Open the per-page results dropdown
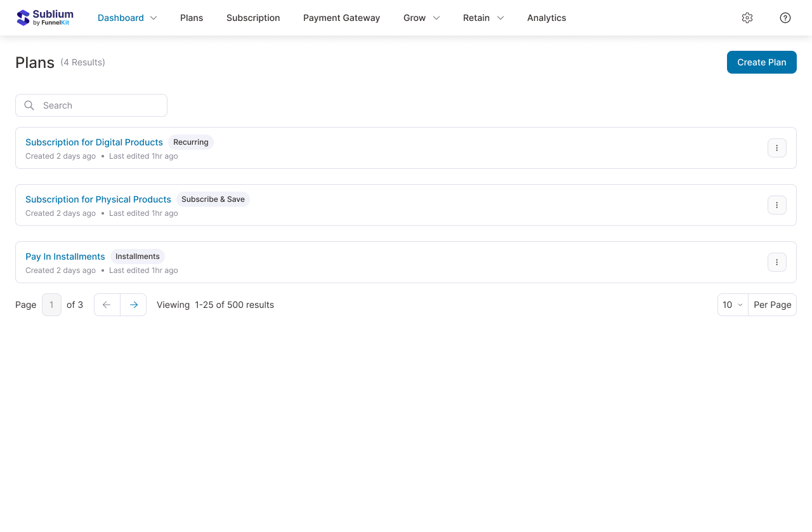 [732, 305]
